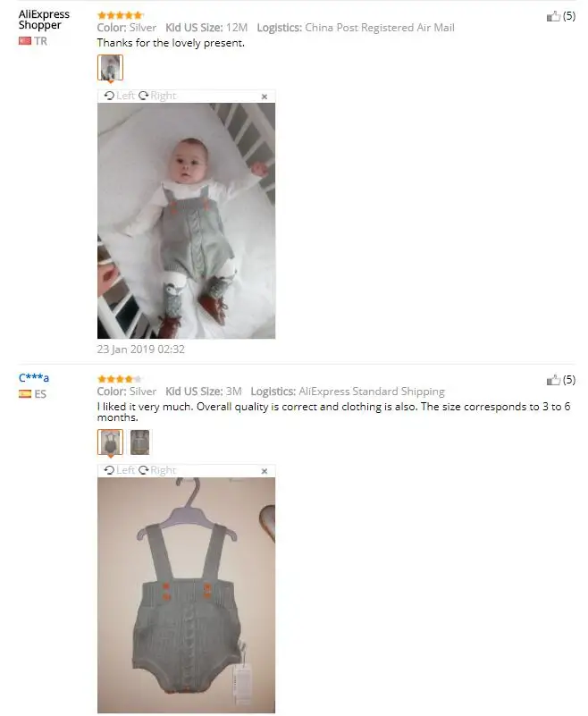Screen dimensions: 588x716
Task: Click the four-star rating of C***a's review
Action: tap(120, 378)
